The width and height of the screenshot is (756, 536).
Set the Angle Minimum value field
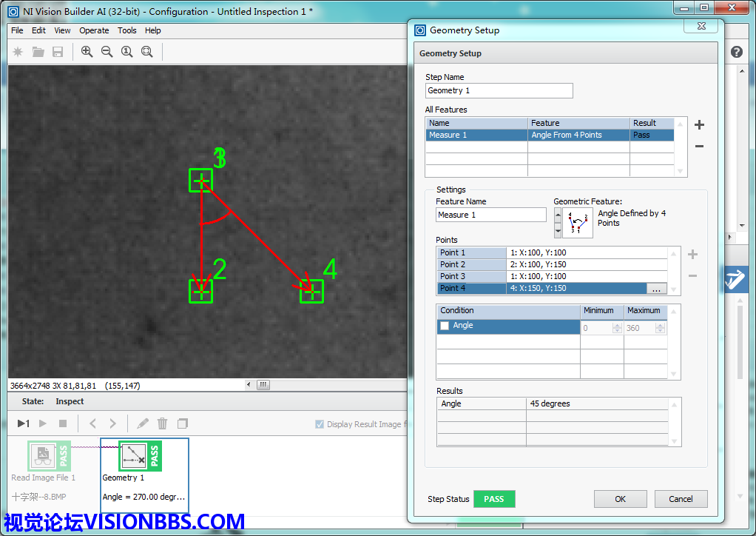(x=597, y=328)
